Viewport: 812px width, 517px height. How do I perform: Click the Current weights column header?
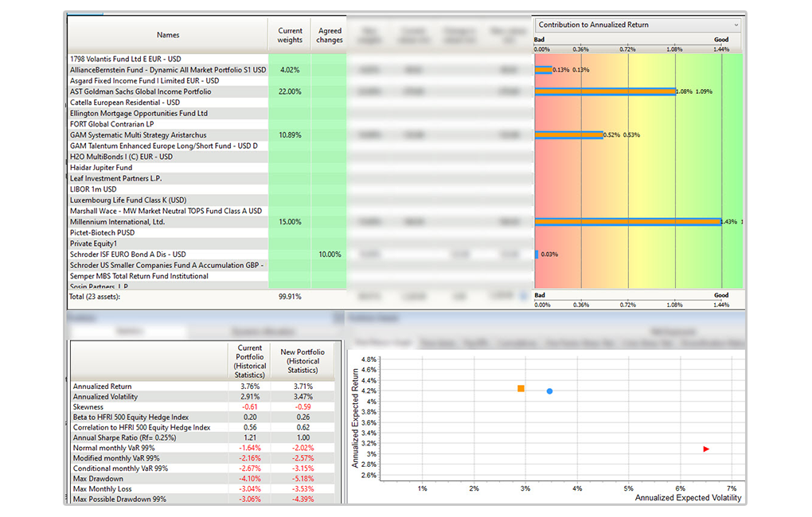click(290, 35)
